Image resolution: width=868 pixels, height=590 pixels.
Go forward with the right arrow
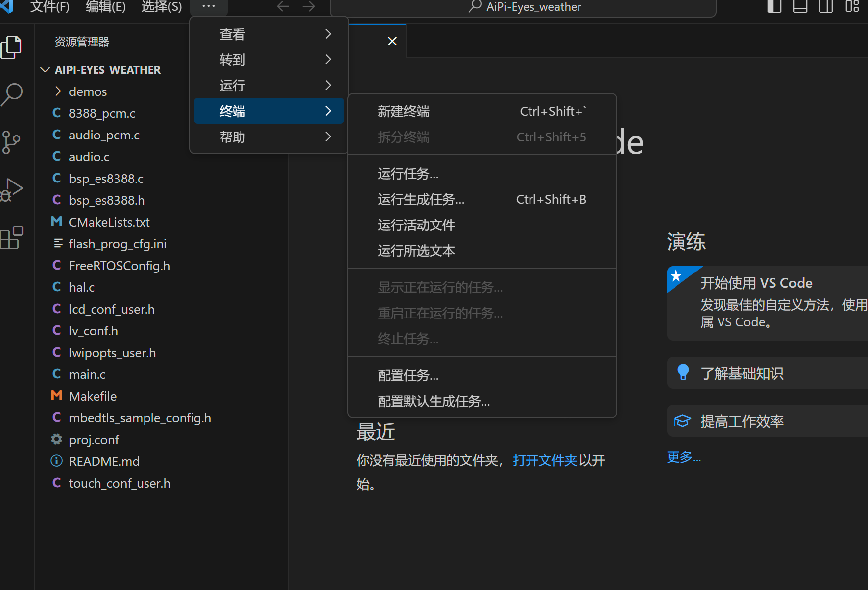click(309, 6)
